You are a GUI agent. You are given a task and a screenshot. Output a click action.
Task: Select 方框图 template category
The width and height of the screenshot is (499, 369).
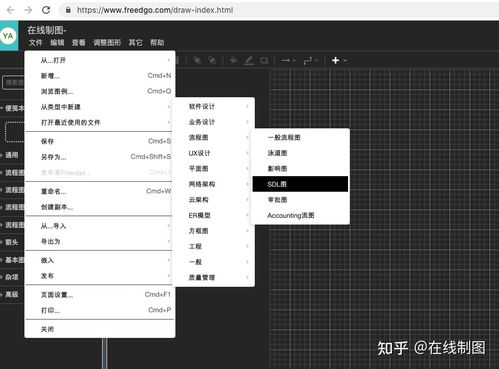click(214, 231)
